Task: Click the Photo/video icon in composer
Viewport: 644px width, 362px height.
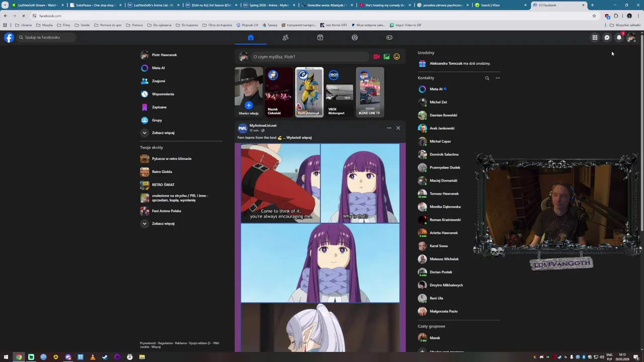Action: (x=386, y=57)
